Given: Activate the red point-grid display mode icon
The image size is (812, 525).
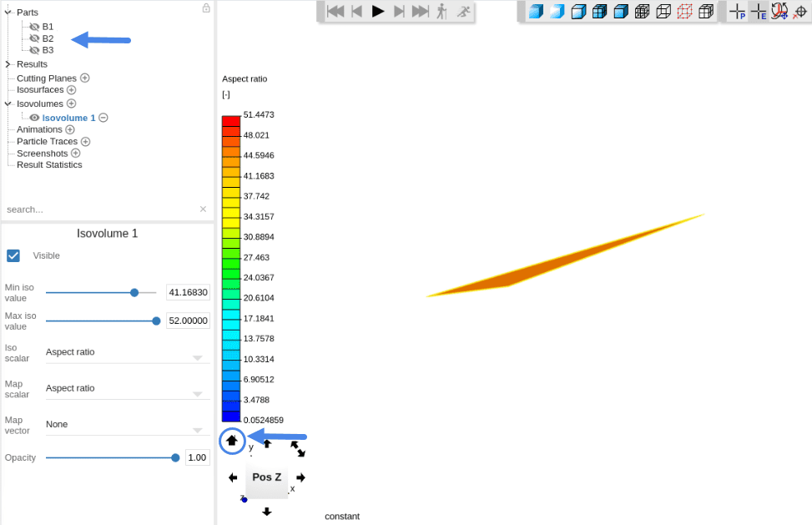Looking at the screenshot, I should 684,12.
